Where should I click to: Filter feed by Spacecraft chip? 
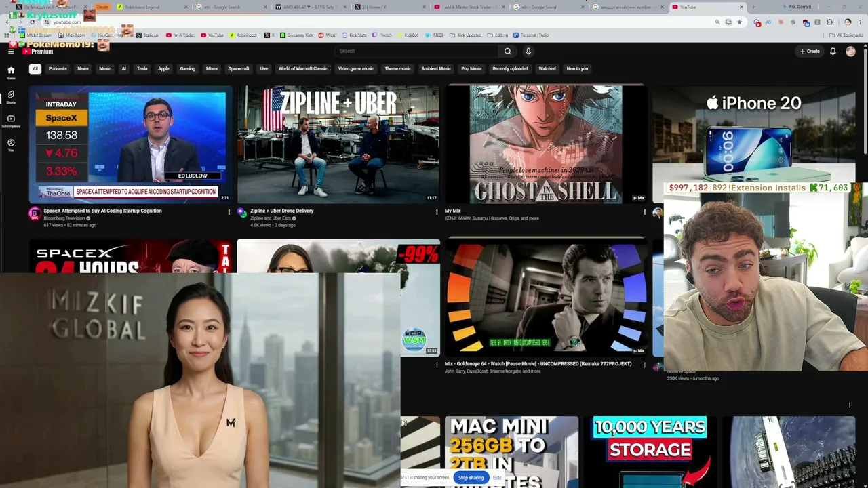click(x=239, y=68)
